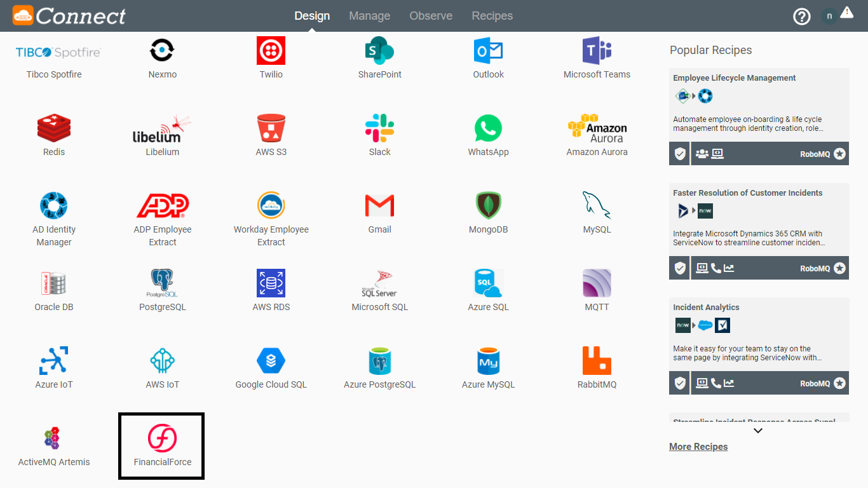Open the Recipes tab

492,16
